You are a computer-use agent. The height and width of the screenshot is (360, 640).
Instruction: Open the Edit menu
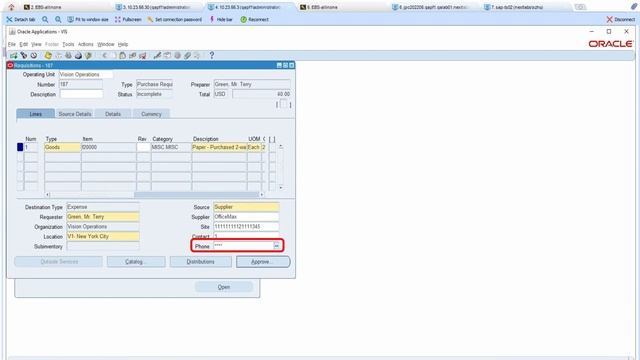tap(24, 44)
